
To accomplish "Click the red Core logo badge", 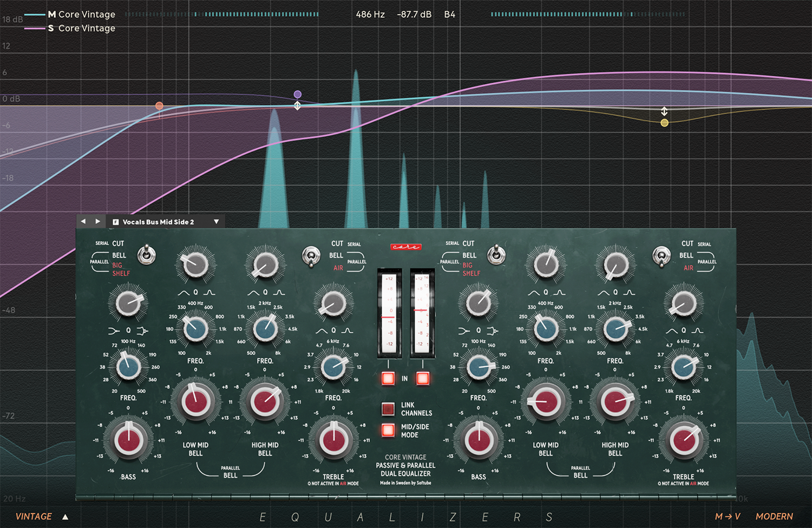I will [x=405, y=247].
